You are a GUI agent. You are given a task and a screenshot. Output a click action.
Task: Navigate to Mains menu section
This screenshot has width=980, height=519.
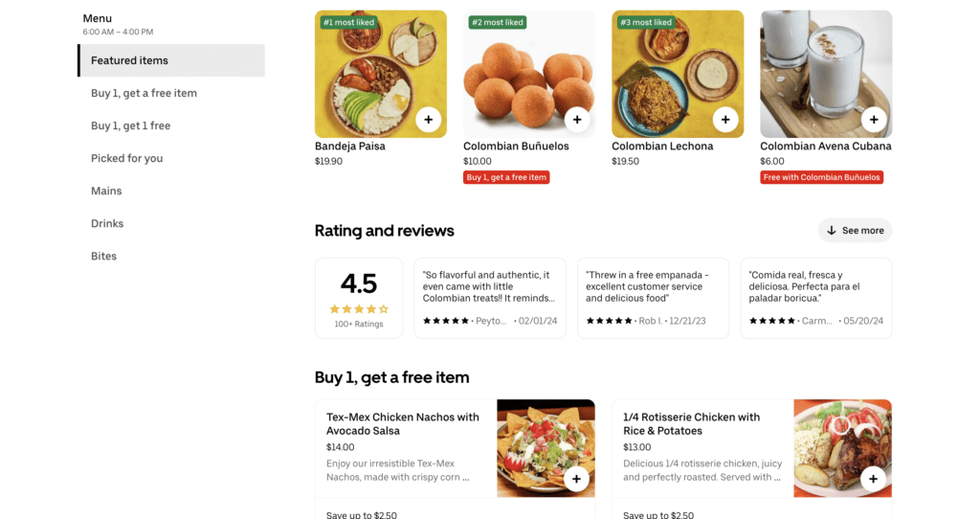106,191
